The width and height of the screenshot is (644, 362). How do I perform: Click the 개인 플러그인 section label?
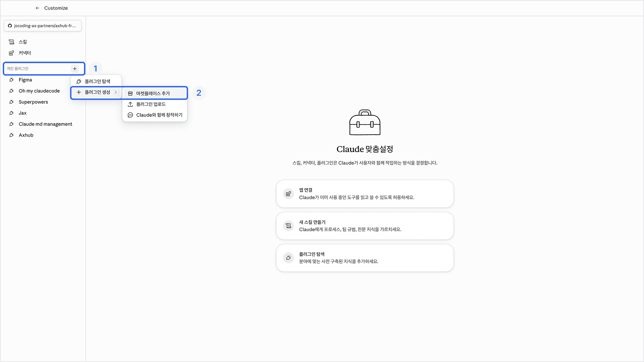pos(17,69)
